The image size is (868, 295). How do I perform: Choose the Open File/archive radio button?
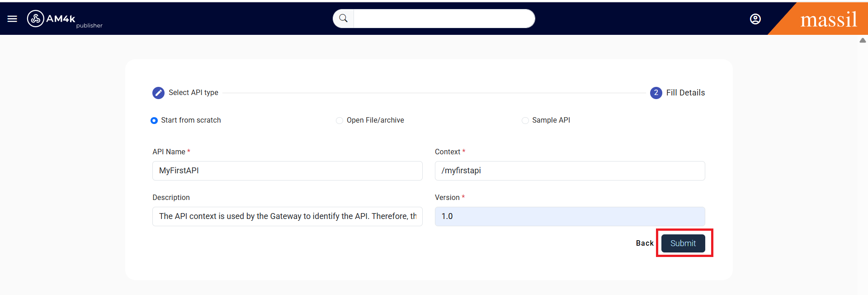pyautogui.click(x=340, y=120)
